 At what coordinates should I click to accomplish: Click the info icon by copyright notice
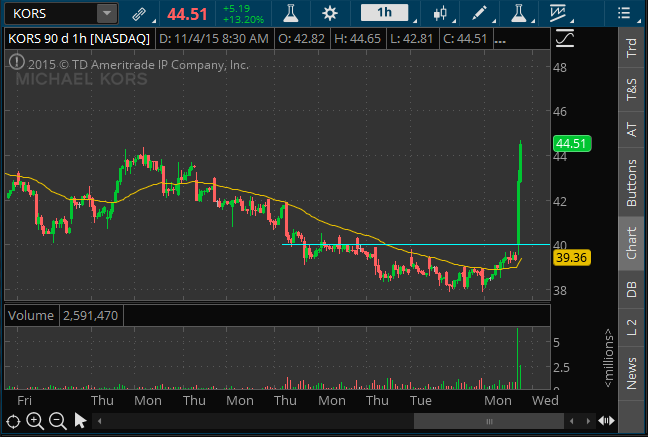coord(17,62)
